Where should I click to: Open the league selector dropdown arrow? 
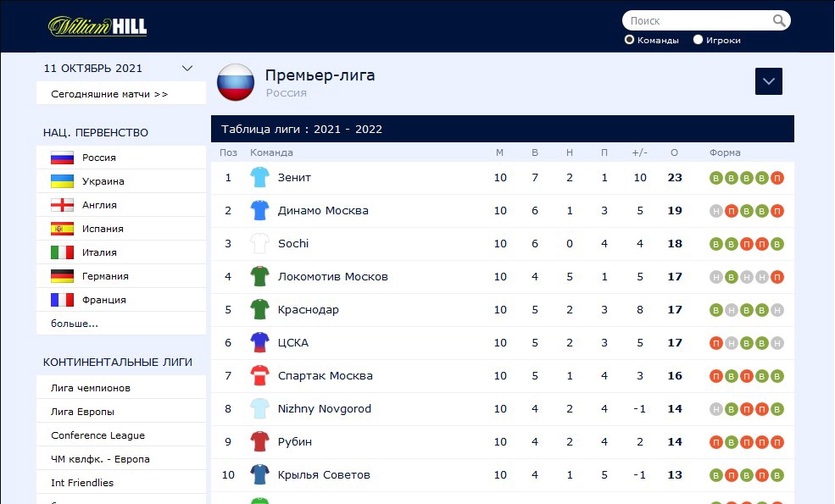(x=769, y=81)
